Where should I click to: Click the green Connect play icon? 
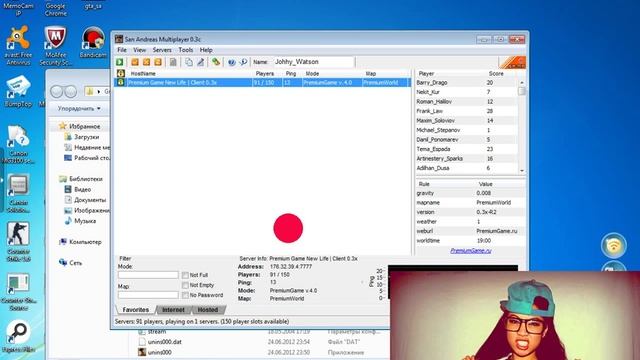(x=120, y=62)
